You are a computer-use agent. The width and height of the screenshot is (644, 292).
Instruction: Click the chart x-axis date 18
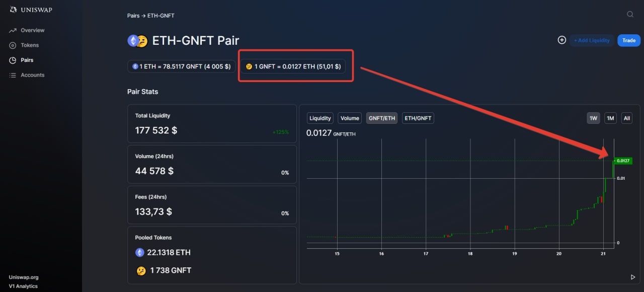470,253
